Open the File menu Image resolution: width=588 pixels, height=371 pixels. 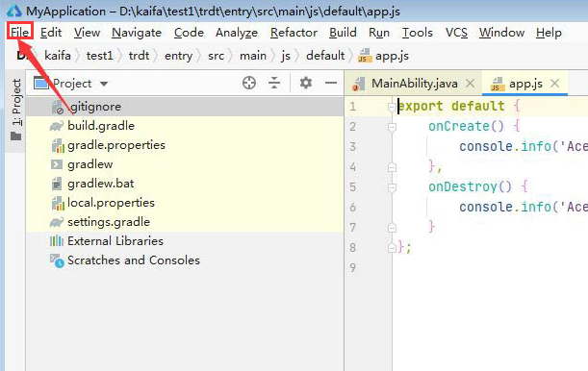point(19,32)
